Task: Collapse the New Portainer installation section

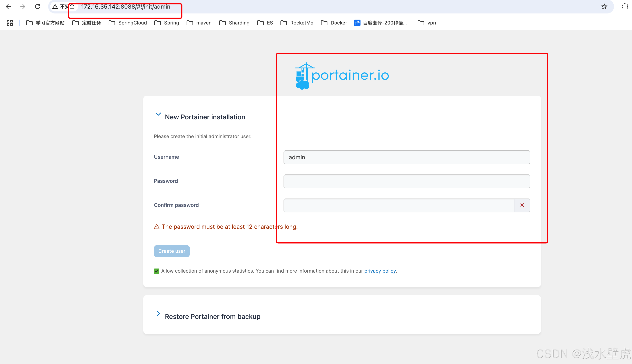Action: coord(158,114)
